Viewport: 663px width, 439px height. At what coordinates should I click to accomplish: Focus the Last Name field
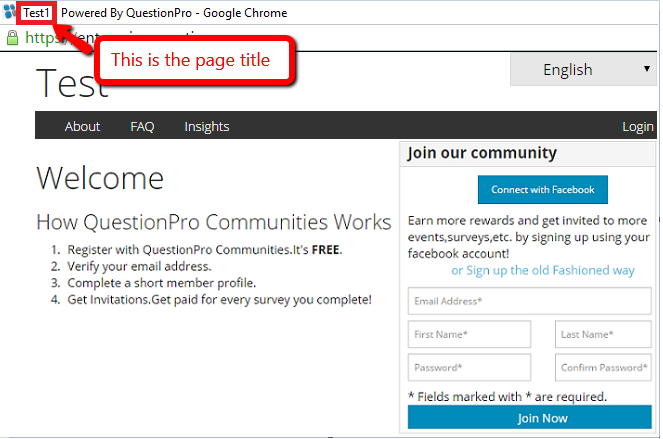coord(603,334)
